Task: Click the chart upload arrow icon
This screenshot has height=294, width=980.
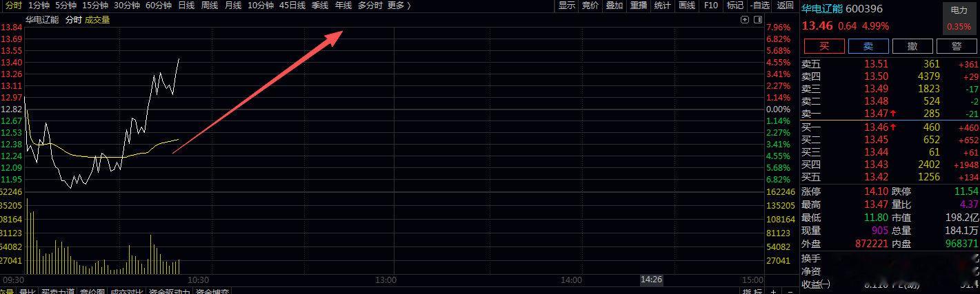Action: coord(745,20)
